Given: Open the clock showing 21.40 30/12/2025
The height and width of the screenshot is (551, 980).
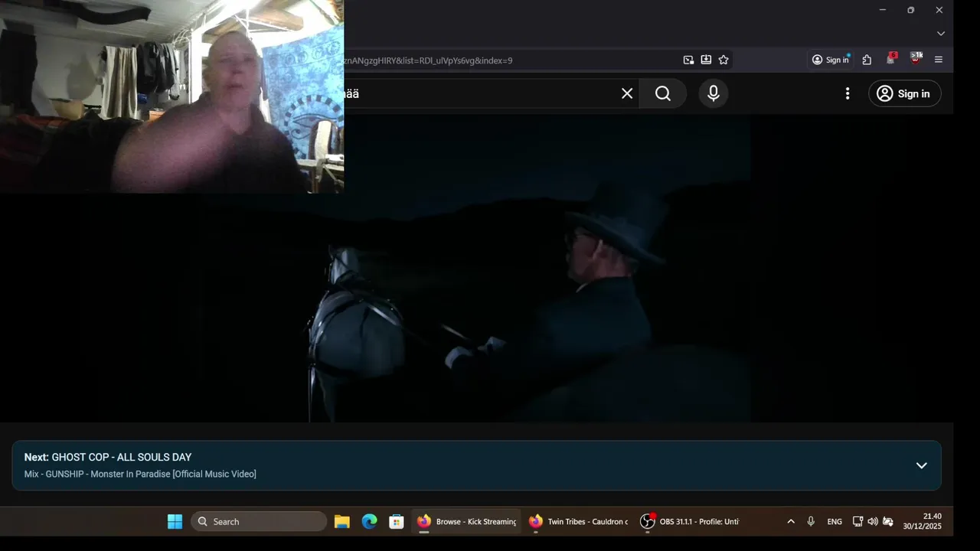Looking at the screenshot, I should [x=922, y=521].
